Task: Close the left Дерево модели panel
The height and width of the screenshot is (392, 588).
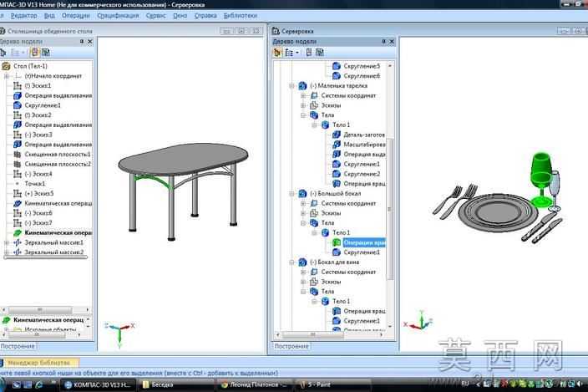Action: 90,41
